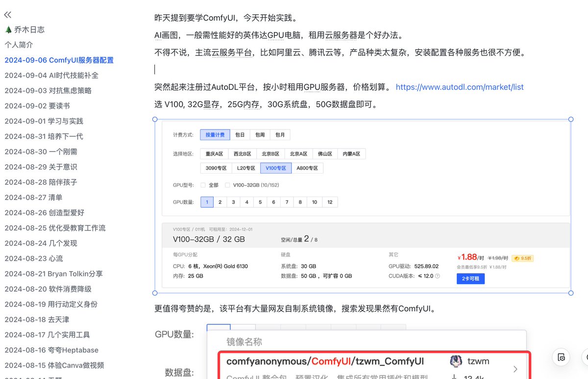Open the 个人简介 page
Screen dimensions: 588x379
[x=19, y=45]
